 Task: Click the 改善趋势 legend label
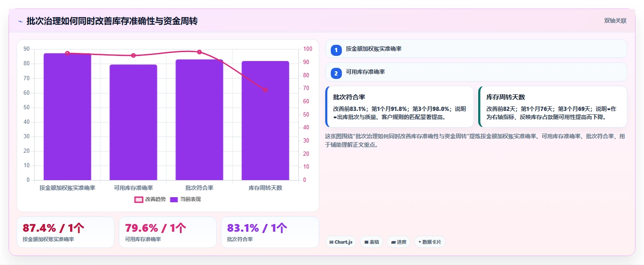pyautogui.click(x=155, y=199)
